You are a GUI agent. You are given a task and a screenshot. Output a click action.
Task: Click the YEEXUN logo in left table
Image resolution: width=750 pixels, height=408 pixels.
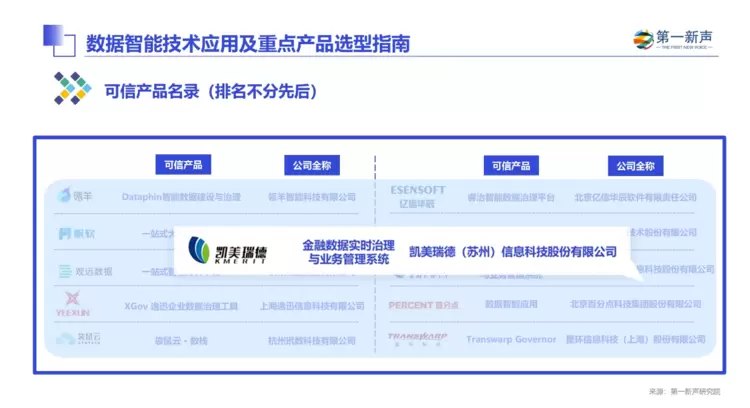pyautogui.click(x=74, y=303)
